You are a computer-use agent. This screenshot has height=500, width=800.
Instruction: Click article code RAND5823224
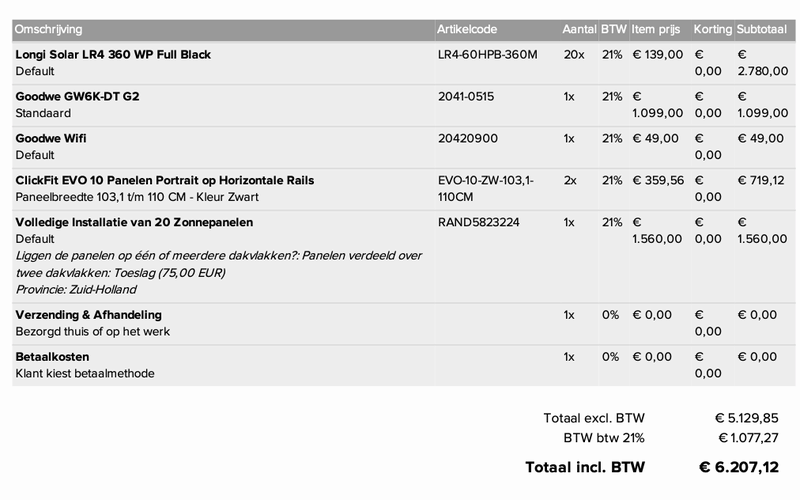[478, 222]
